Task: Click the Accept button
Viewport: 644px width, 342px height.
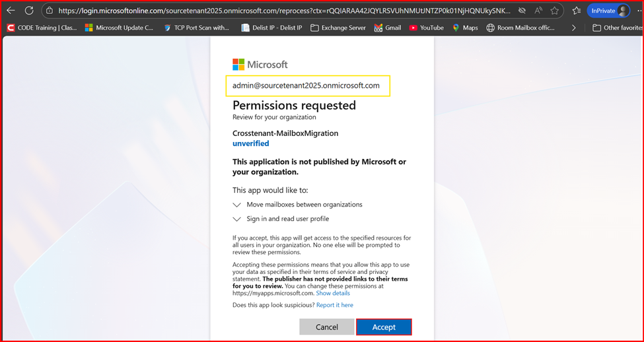Action: click(x=384, y=327)
